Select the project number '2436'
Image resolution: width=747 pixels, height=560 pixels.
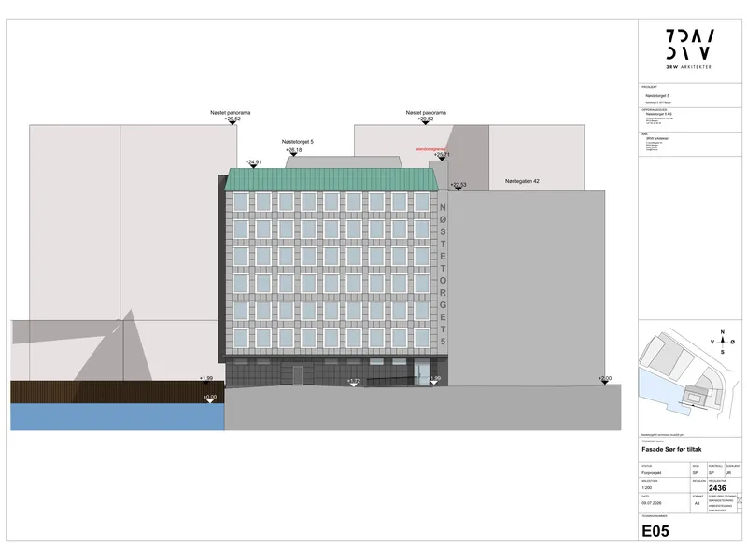coord(717,488)
